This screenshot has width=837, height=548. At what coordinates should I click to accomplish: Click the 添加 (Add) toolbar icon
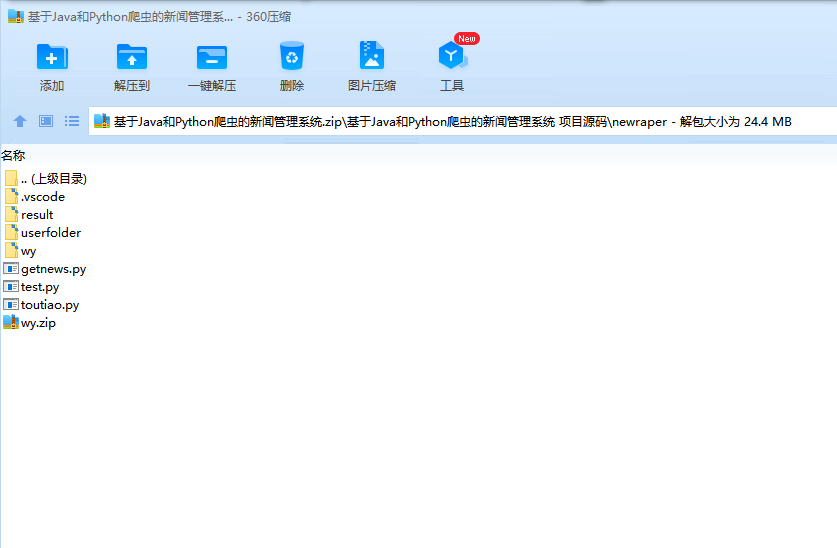click(x=52, y=57)
